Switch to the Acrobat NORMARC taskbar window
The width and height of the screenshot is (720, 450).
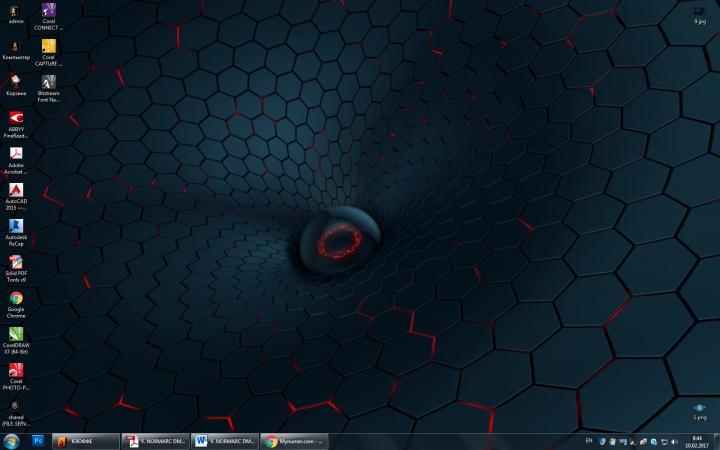(x=156, y=442)
